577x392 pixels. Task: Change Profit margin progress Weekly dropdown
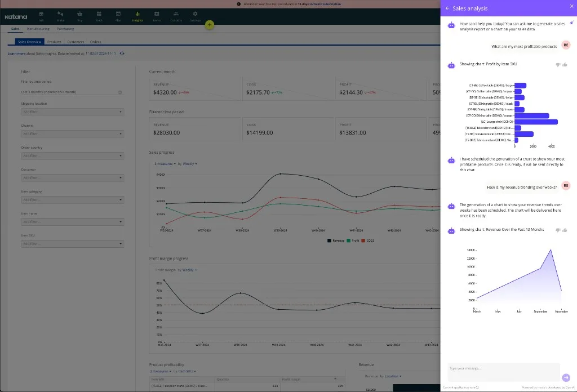[x=189, y=270]
